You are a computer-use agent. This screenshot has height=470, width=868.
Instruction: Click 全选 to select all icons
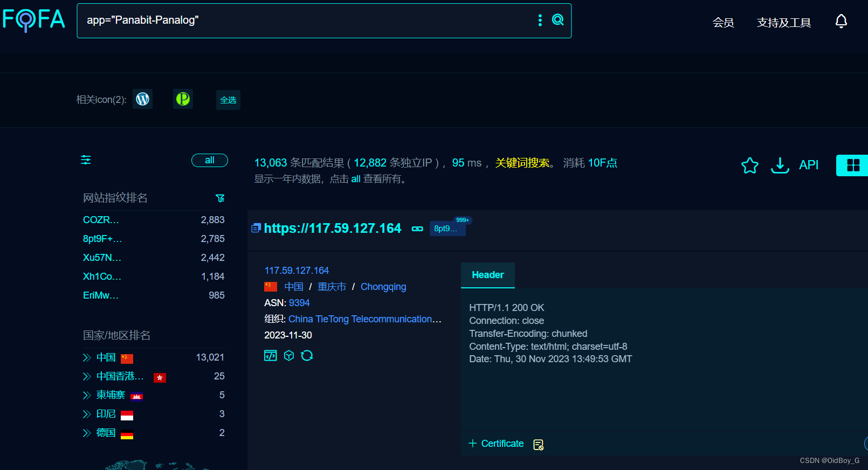point(228,100)
